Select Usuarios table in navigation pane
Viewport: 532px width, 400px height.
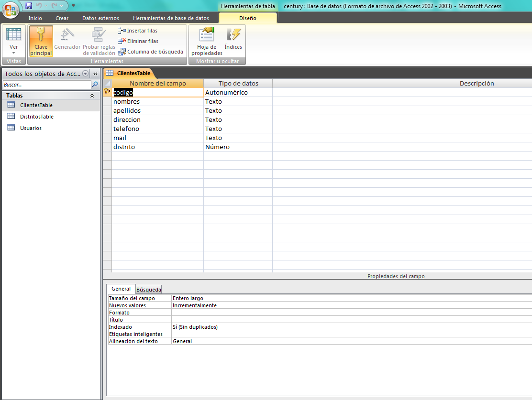[x=51, y=128]
